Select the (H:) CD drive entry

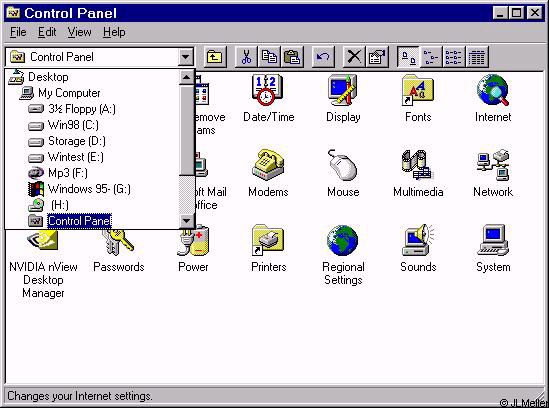(x=92, y=205)
